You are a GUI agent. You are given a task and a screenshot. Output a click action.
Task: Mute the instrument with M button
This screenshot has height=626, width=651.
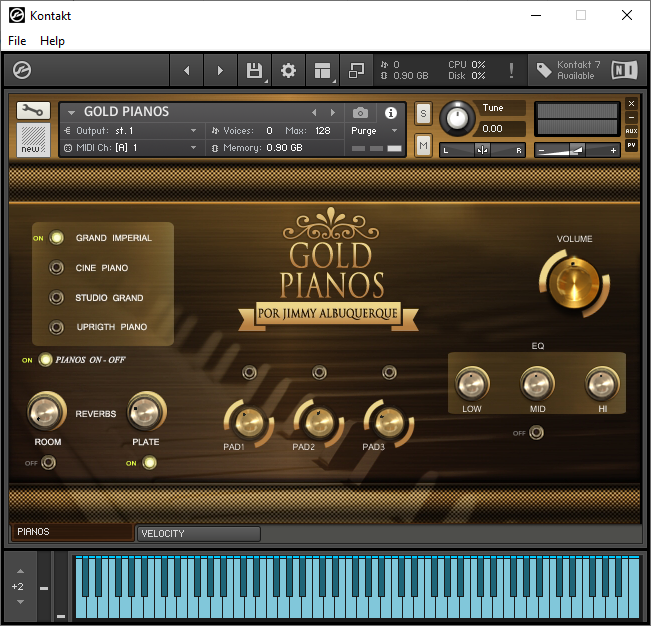[423, 145]
